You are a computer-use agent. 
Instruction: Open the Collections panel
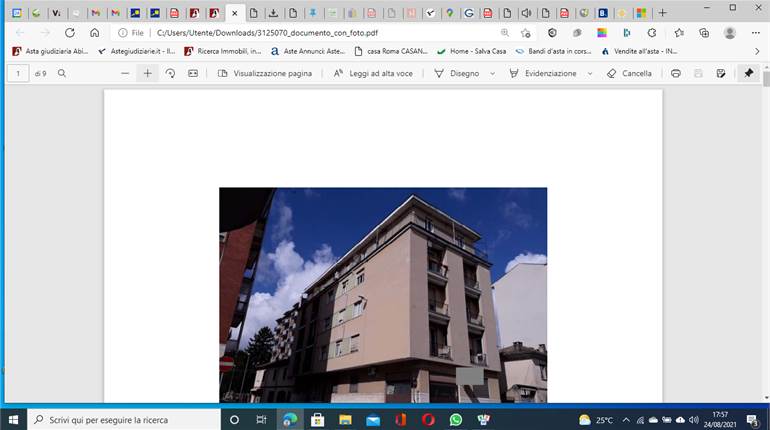point(704,33)
